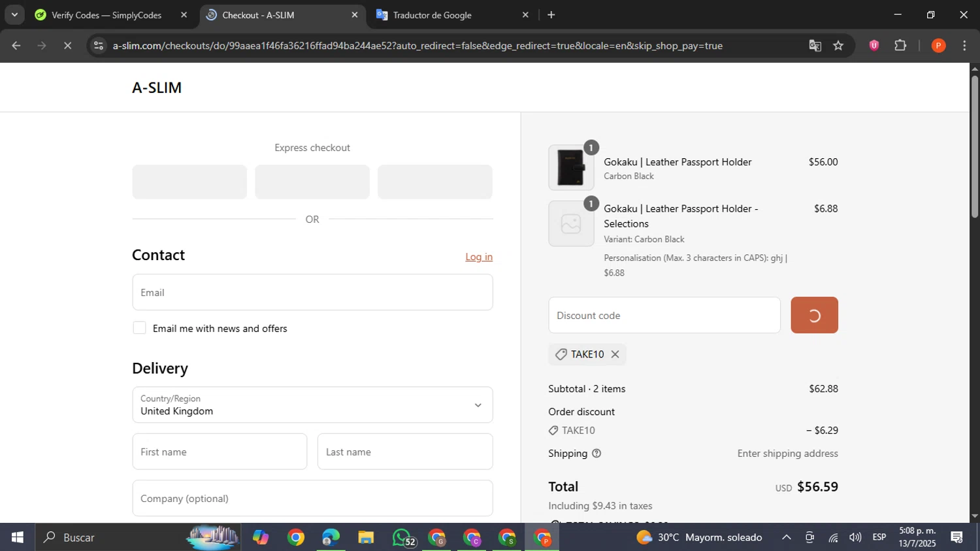
Task: Click the Log in link
Action: click(479, 257)
